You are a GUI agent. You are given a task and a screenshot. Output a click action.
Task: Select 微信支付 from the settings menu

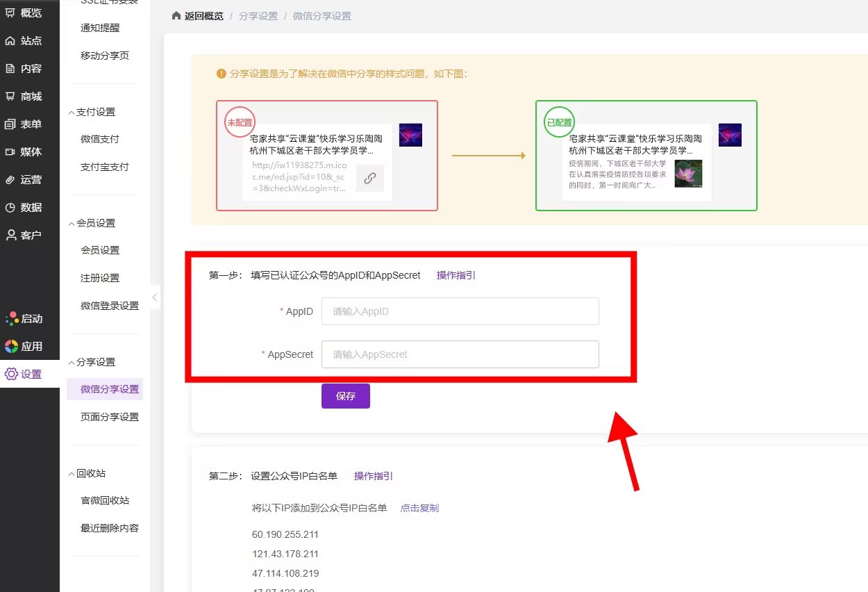pos(100,139)
